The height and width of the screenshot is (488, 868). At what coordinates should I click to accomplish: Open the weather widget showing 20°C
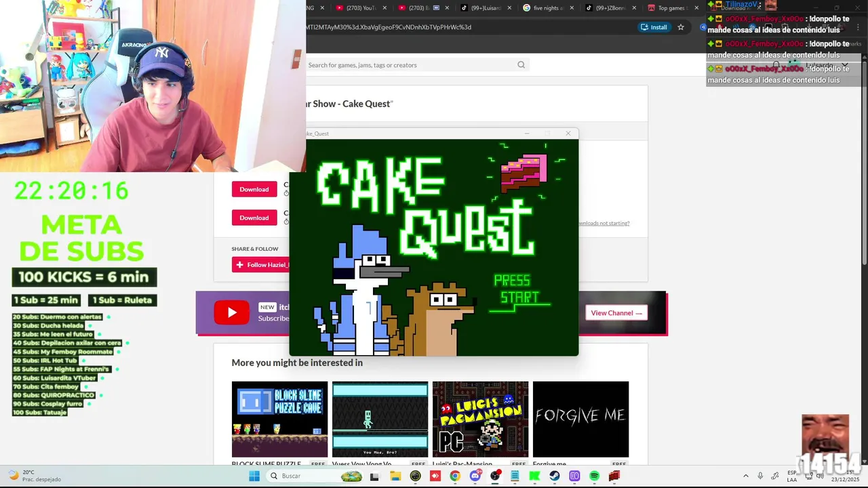coord(34,476)
